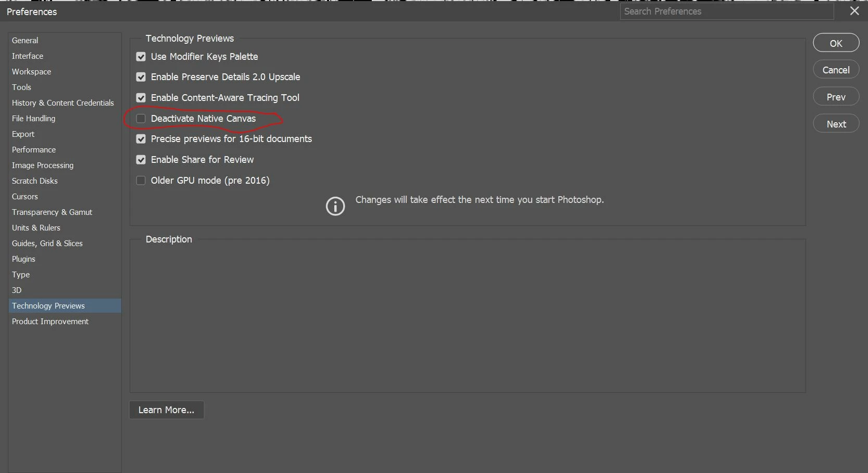Image resolution: width=868 pixels, height=473 pixels.
Task: Confirm changes with OK button
Action: [836, 43]
